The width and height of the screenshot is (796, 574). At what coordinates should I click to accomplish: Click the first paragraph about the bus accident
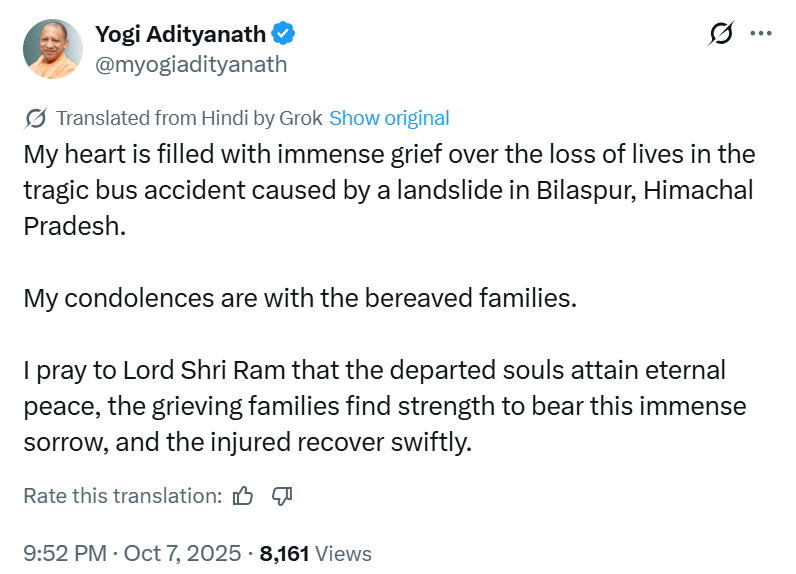[388, 190]
